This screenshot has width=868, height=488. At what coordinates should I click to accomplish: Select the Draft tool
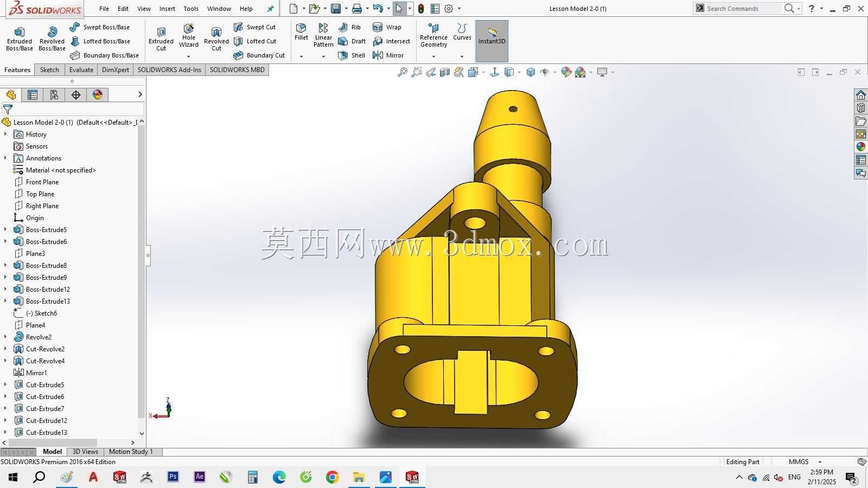352,41
